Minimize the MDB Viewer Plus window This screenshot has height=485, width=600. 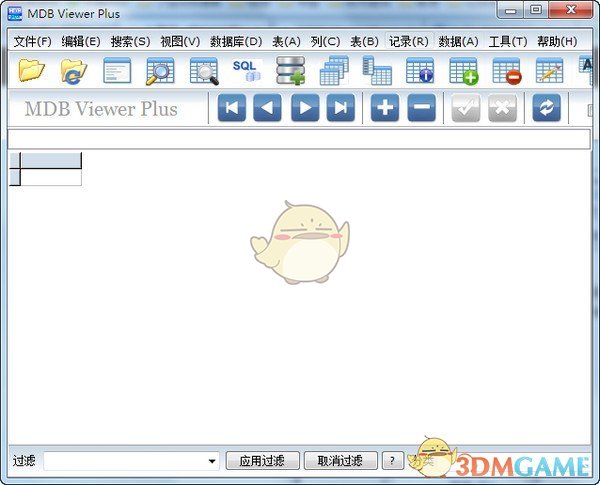click(x=510, y=10)
